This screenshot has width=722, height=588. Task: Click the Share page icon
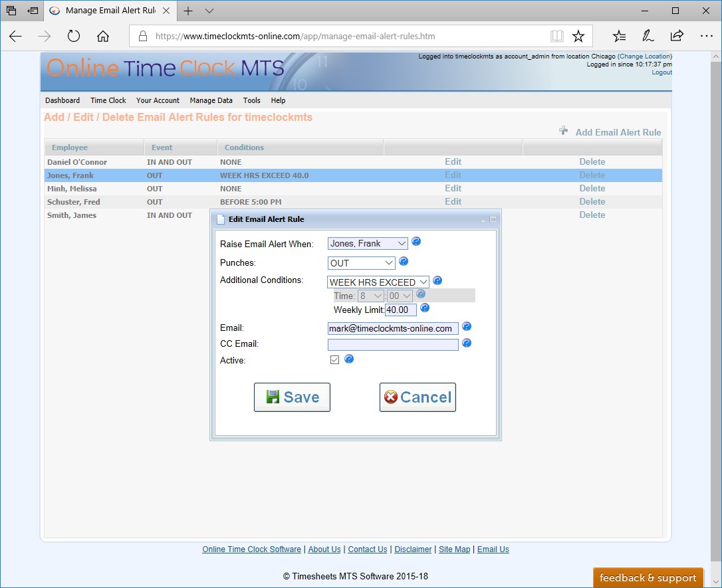coord(677,36)
